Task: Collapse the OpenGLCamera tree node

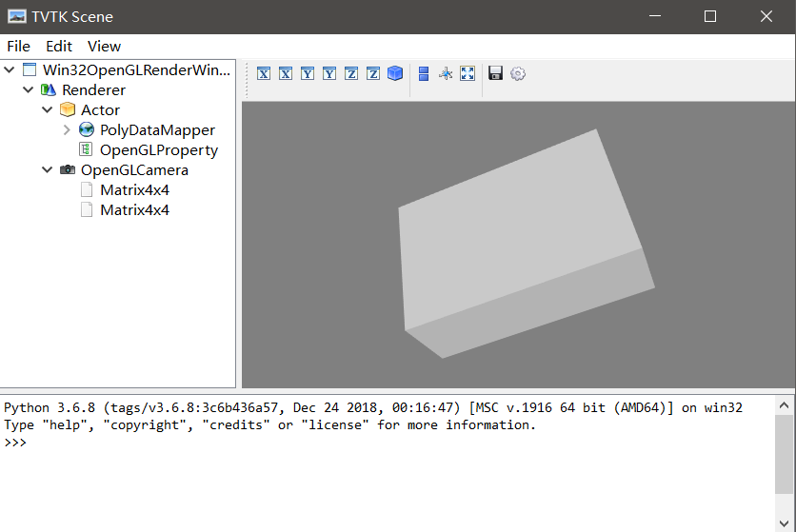Action: pyautogui.click(x=48, y=170)
